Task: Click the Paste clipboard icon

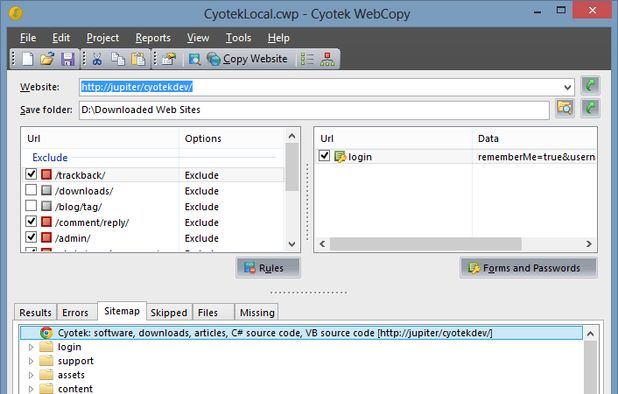Action: coord(138,59)
